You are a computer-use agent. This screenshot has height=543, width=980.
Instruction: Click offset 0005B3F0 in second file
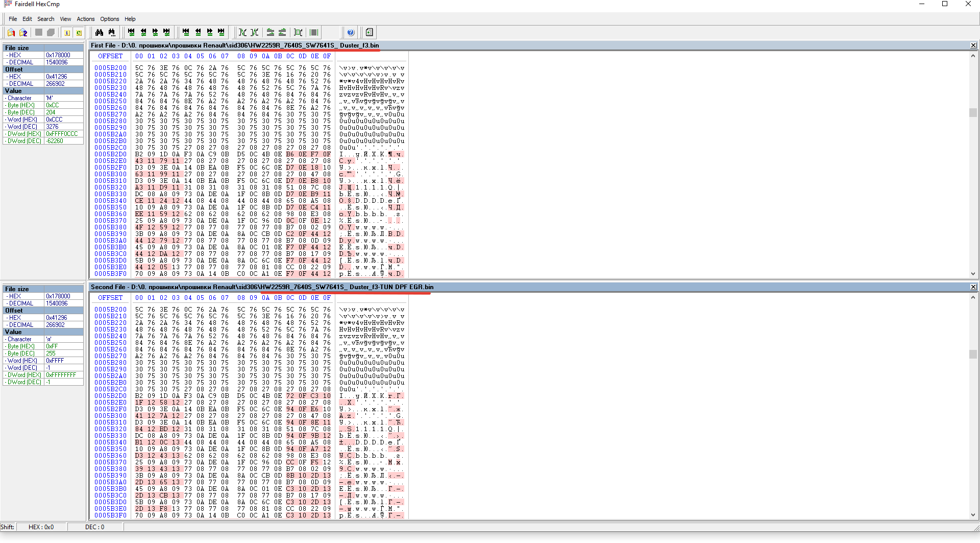(110, 515)
